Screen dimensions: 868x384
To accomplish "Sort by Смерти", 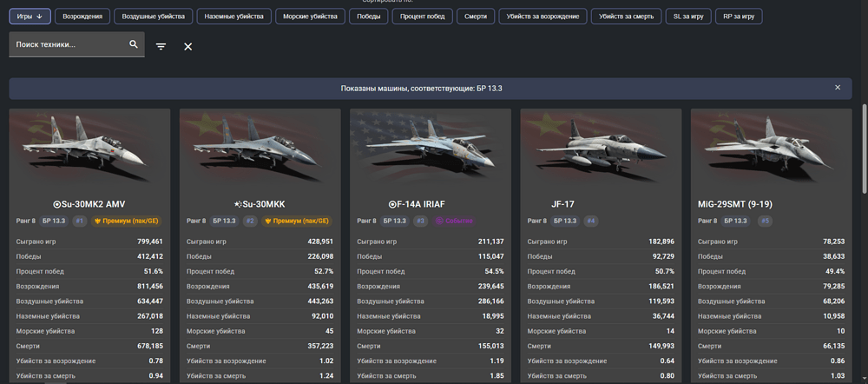I will point(476,17).
